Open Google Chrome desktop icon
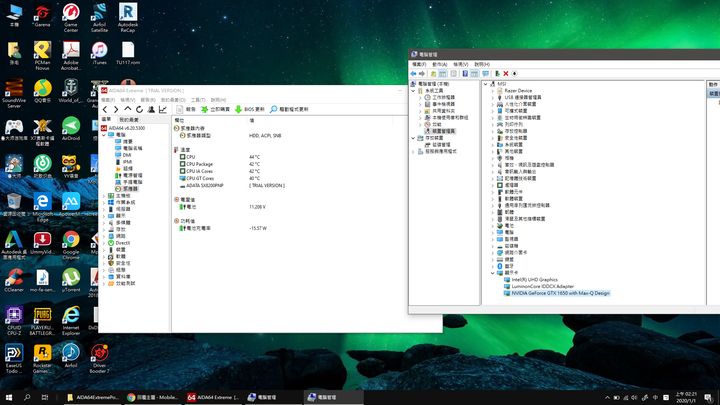720x405 pixels. [71, 245]
